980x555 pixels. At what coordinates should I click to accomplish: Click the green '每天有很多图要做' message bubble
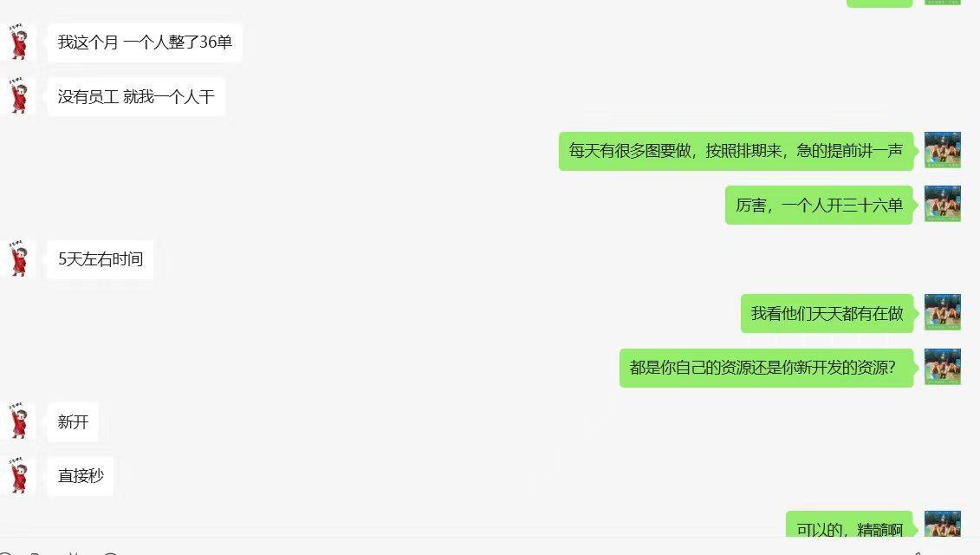[x=737, y=151]
